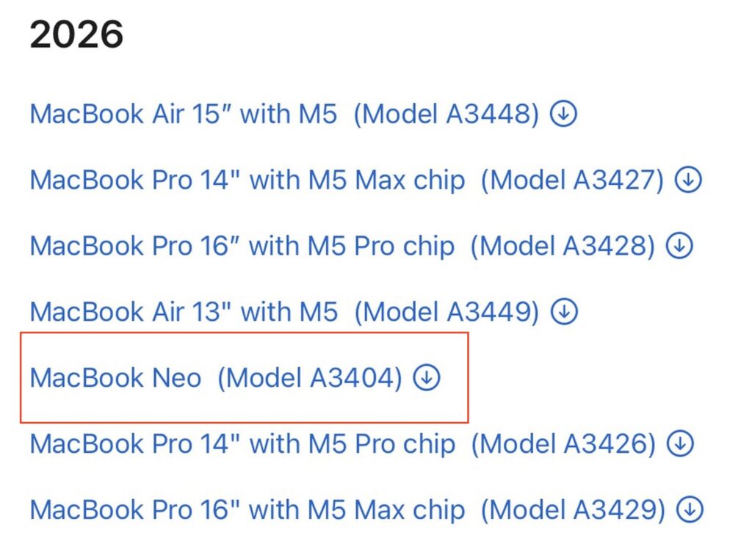Click the download icon for MacBook Pro 14" M5 Pro
This screenshot has height=560, width=752.
pyautogui.click(x=680, y=444)
